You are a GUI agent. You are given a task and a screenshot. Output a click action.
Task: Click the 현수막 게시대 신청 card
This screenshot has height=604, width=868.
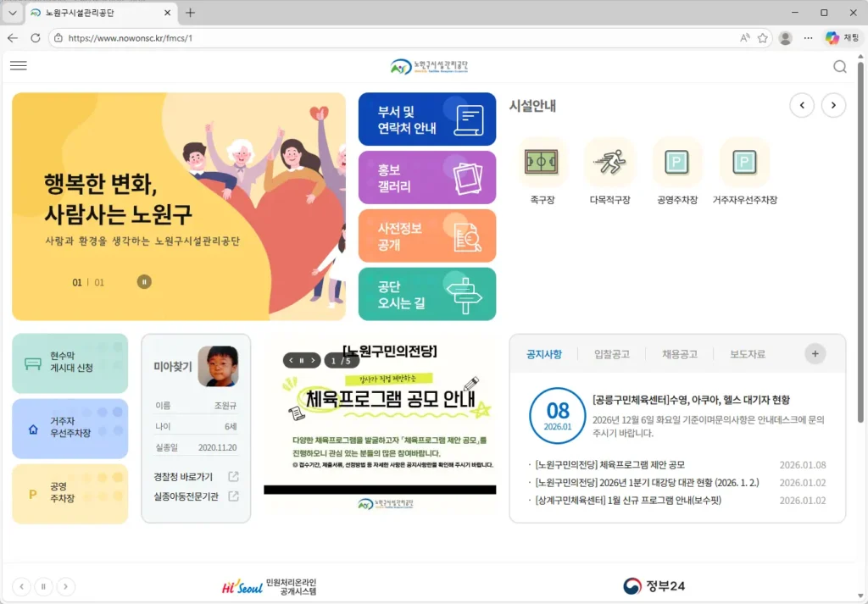[x=70, y=363]
